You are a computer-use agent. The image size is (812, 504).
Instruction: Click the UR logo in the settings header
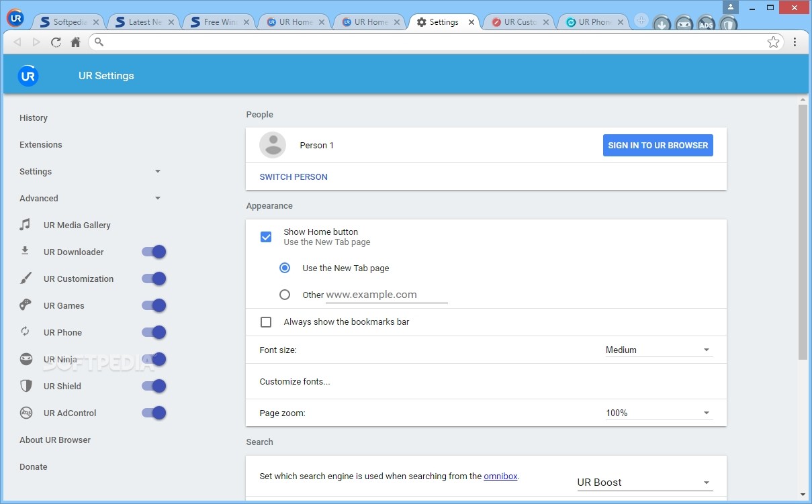28,76
